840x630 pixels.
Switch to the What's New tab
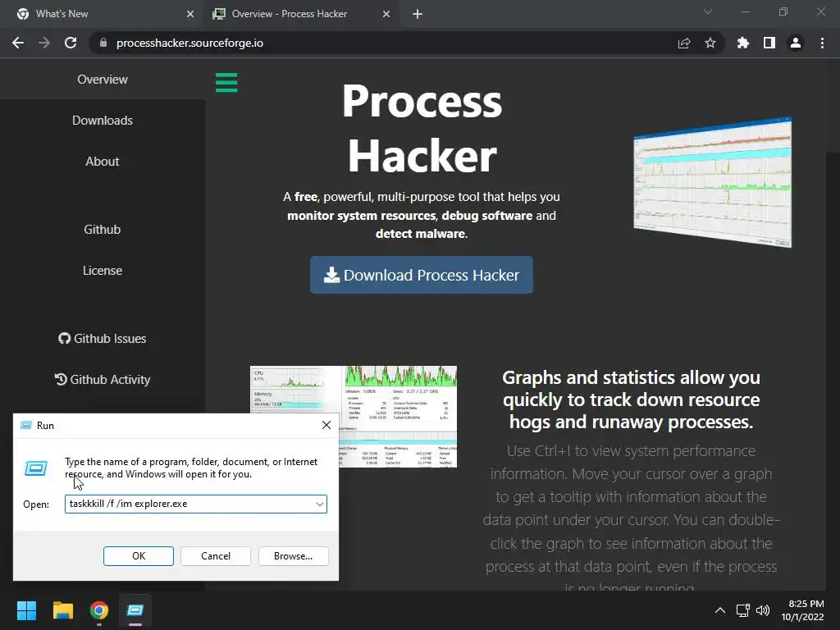point(102,14)
